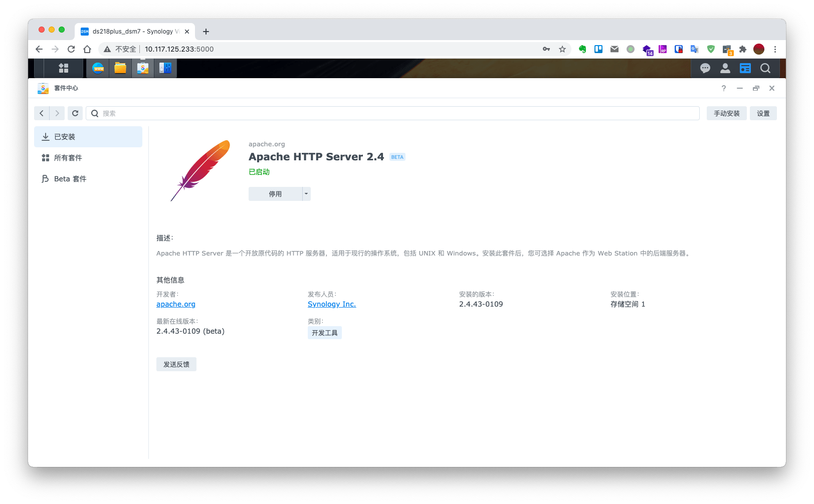Open the Chrome extensions puzzle menu

(743, 49)
